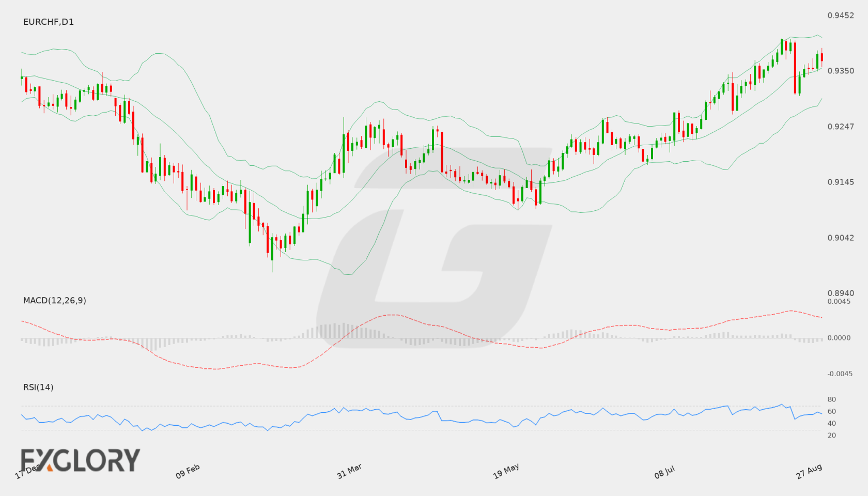Image resolution: width=868 pixels, height=496 pixels.
Task: Click the 09 Feb date label
Action: pyautogui.click(x=188, y=471)
